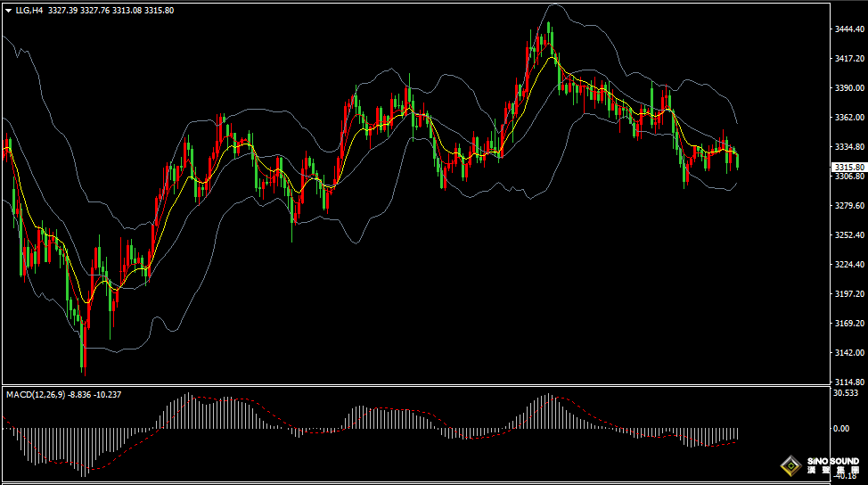Click the 3390.00 level on price scale

pos(849,88)
